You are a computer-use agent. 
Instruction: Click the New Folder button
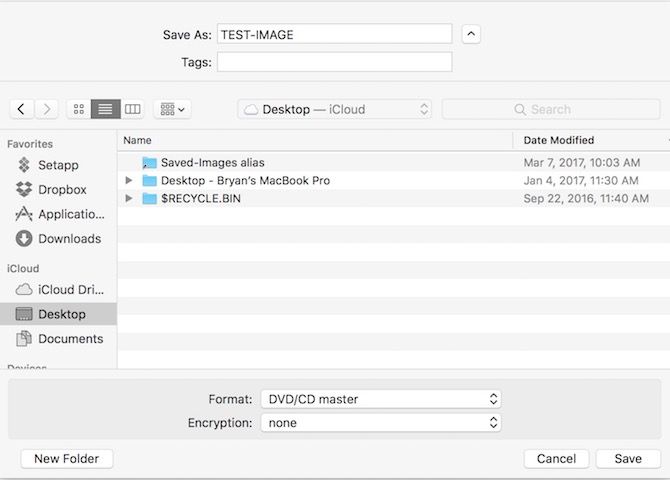67,459
